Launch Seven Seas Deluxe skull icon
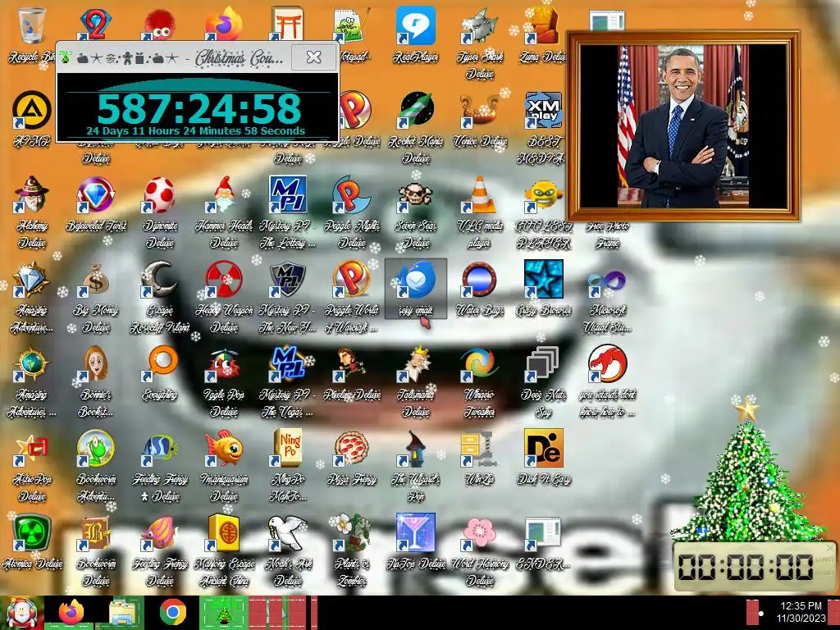Screen dimensions: 840x630 (x=416, y=194)
